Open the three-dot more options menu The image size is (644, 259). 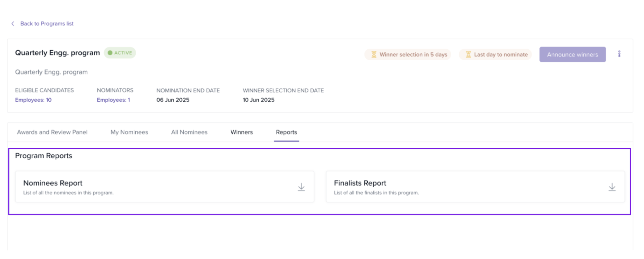tap(619, 54)
